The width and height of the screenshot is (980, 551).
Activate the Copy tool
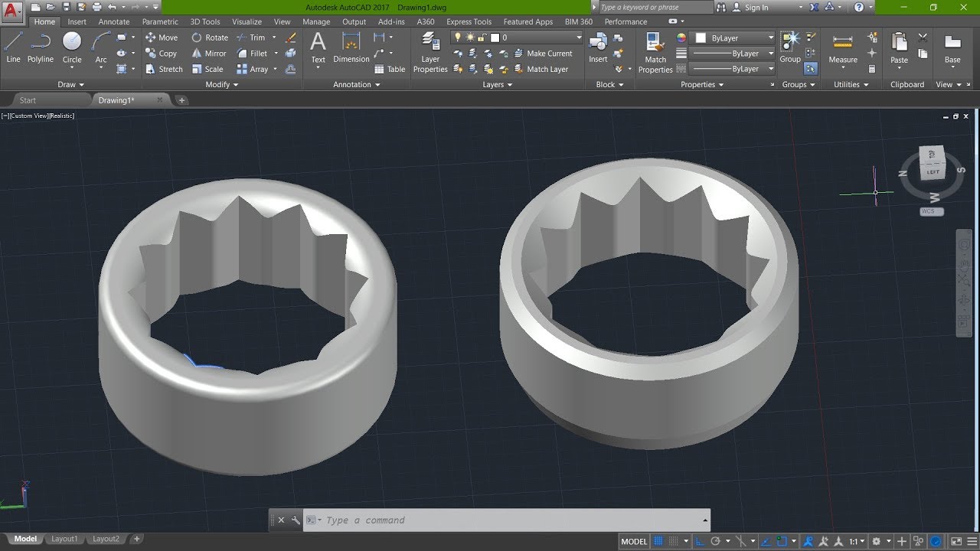(x=162, y=54)
